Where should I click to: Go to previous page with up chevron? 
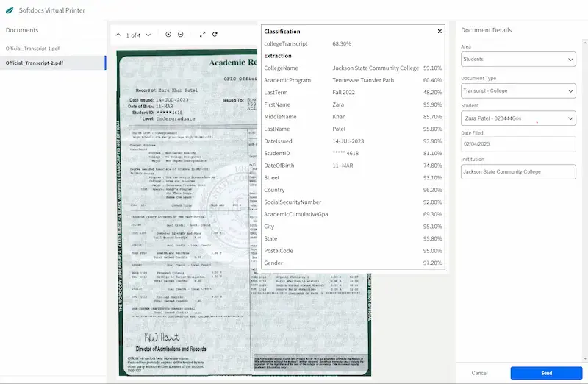pyautogui.click(x=118, y=35)
